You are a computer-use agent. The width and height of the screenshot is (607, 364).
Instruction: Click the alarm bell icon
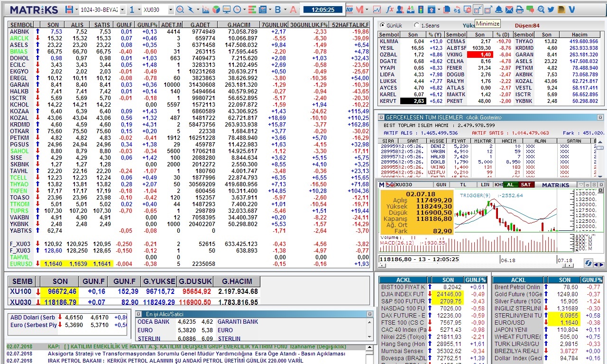tap(498, 9)
